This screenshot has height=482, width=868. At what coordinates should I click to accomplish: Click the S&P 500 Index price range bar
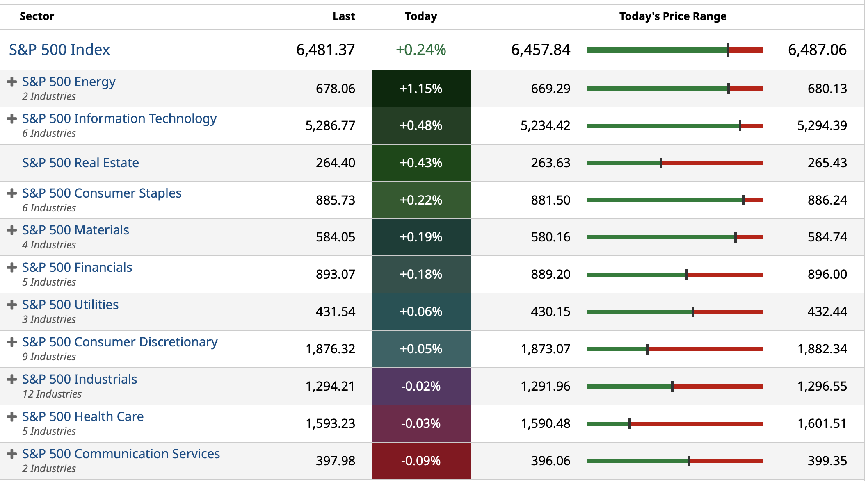[675, 50]
